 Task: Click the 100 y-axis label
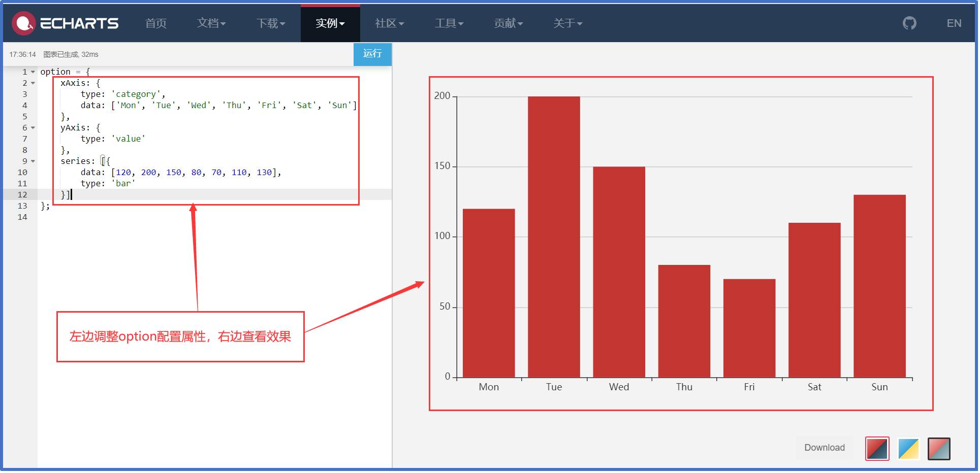(x=442, y=236)
